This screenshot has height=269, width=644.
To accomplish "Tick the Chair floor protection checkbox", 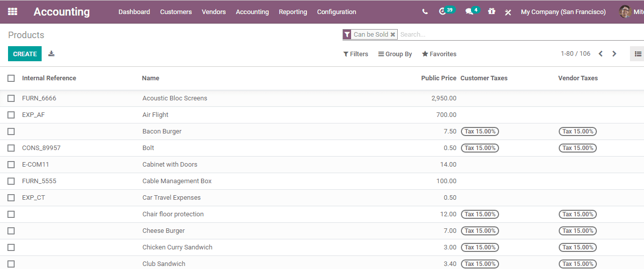I will pyautogui.click(x=11, y=214).
